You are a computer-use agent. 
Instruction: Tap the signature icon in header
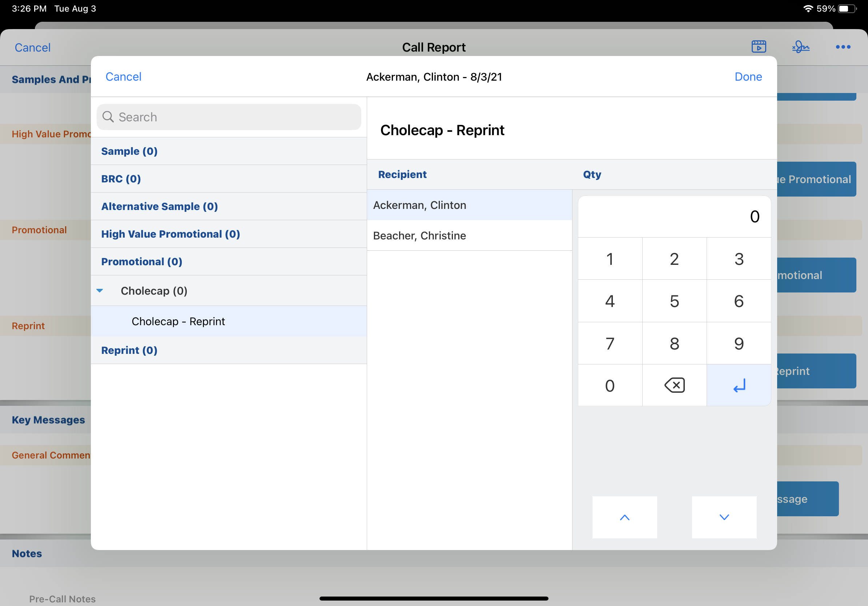(800, 47)
